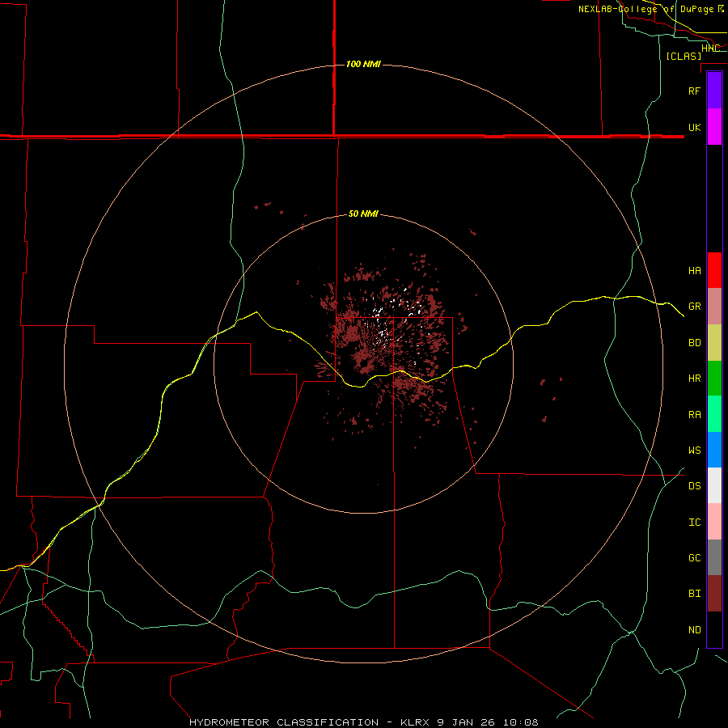Click the white DS color swatch
This screenshot has width=728, height=728.
click(714, 485)
